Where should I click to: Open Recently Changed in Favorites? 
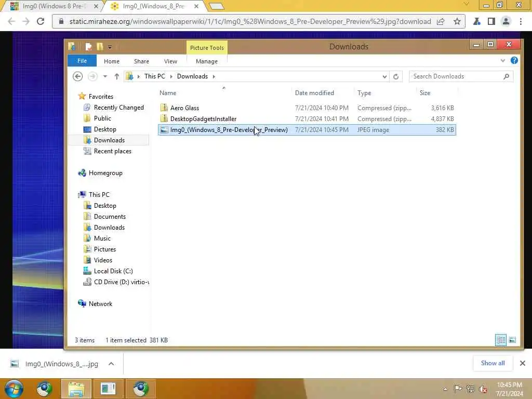[x=118, y=107]
